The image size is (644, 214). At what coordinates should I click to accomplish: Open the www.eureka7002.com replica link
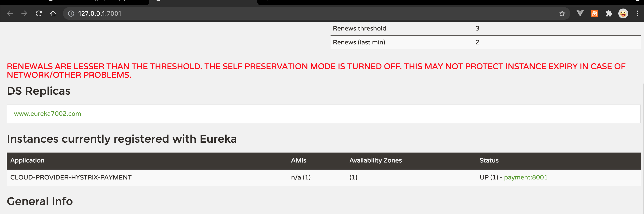[x=47, y=114]
